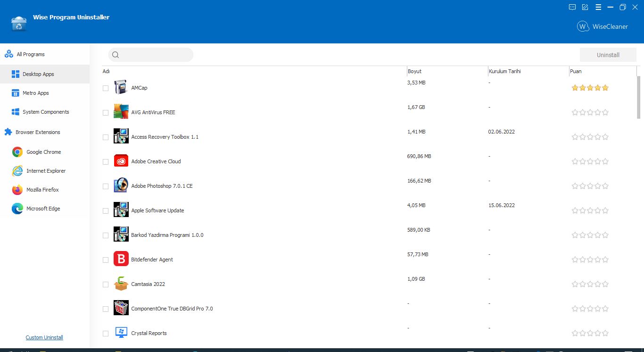Viewport: 644px width, 352px height.
Task: Click the AVG AntiVirus FREE icon
Action: pos(121,112)
